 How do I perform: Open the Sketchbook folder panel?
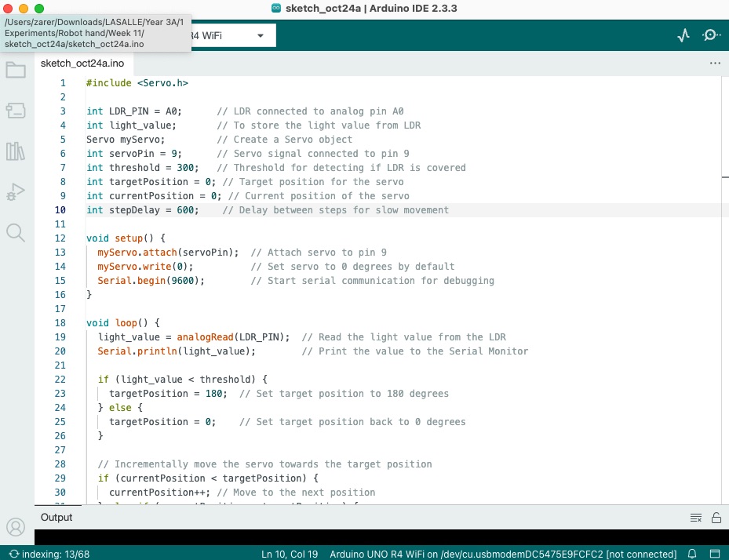point(16,71)
